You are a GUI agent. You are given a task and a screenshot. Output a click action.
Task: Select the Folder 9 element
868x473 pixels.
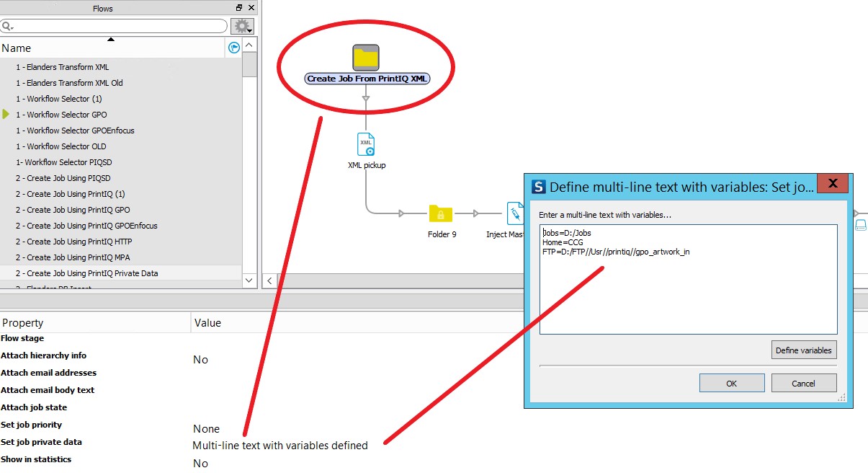[441, 213]
